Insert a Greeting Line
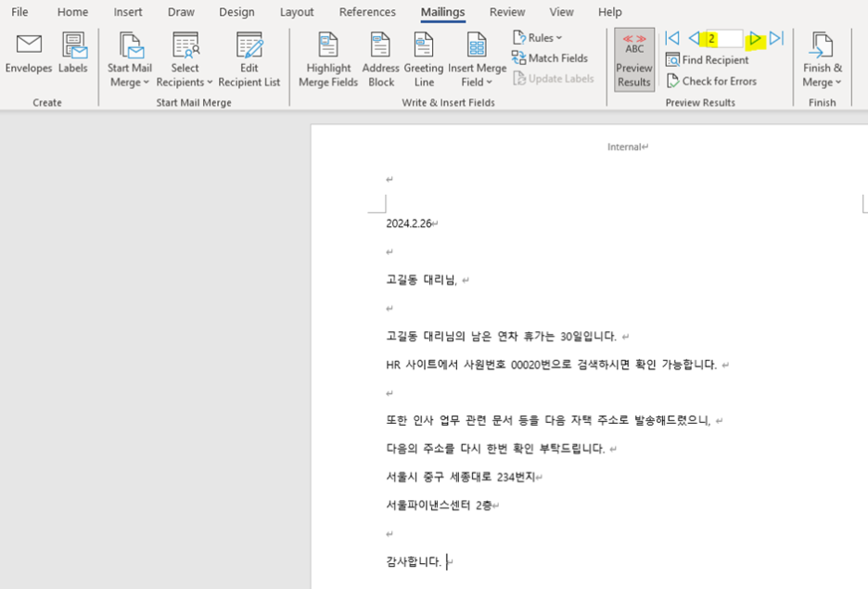This screenshot has height=589, width=868. (424, 60)
